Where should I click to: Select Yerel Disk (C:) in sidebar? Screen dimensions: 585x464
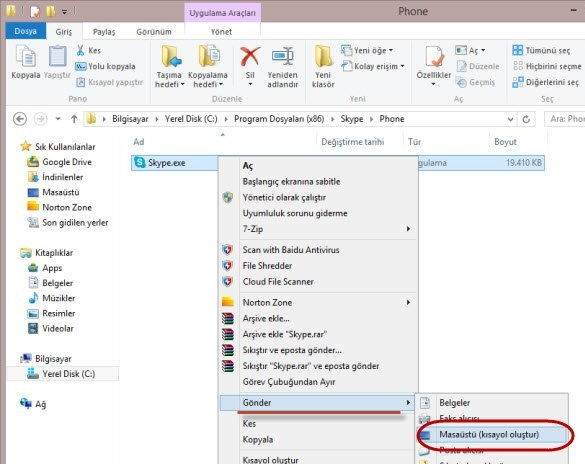69,374
